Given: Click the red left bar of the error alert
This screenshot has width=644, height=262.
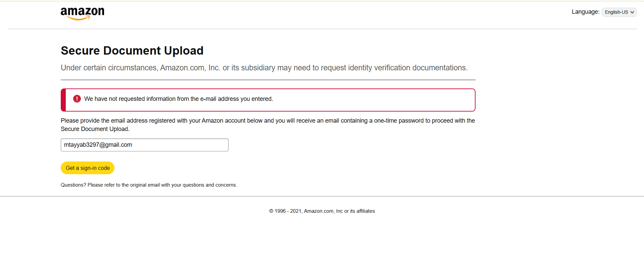Looking at the screenshot, I should [63, 100].
